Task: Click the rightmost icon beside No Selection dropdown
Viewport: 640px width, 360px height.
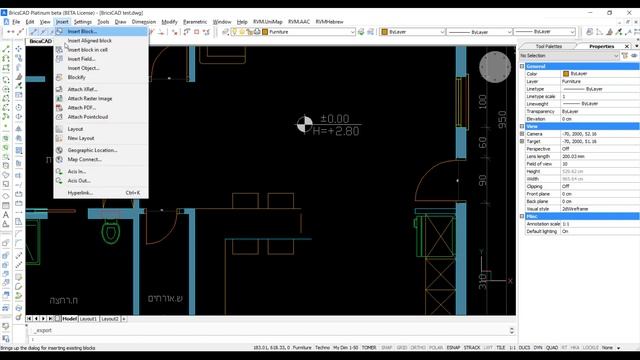Action: coord(634,56)
